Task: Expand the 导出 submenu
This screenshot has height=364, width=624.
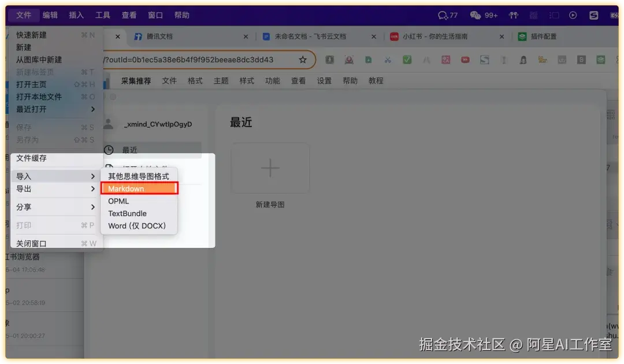Action: [x=55, y=188]
